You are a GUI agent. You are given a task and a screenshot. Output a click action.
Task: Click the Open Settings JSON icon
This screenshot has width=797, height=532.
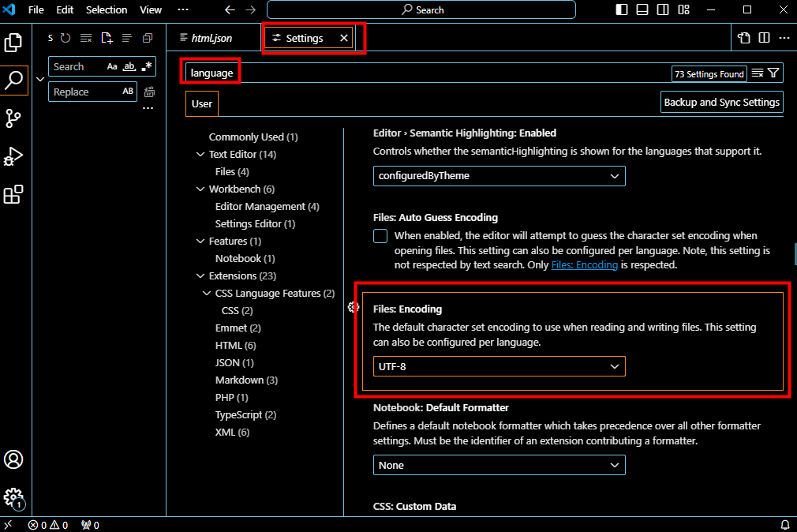click(x=743, y=37)
